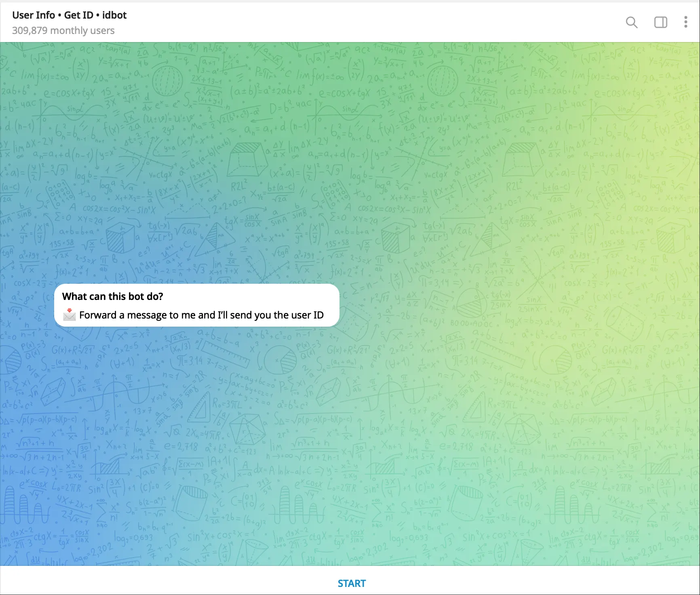Open search in this chat
Image resolution: width=700 pixels, height=595 pixels.
point(632,22)
